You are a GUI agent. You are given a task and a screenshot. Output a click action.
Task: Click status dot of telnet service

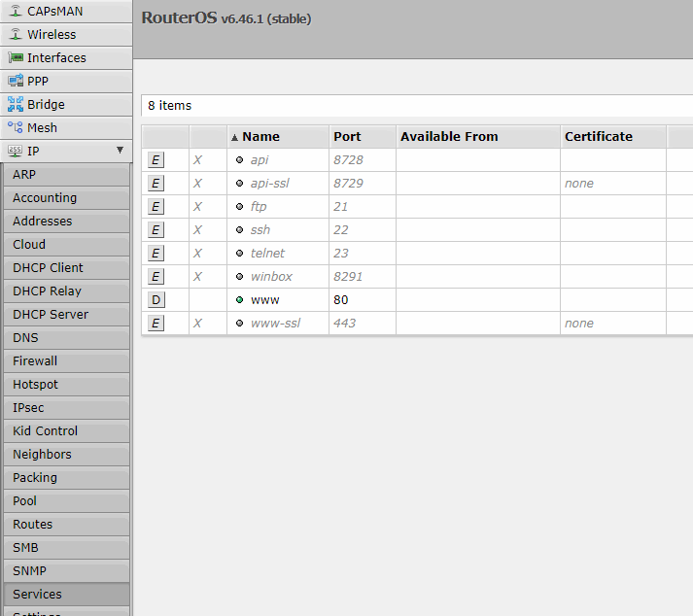[239, 254]
